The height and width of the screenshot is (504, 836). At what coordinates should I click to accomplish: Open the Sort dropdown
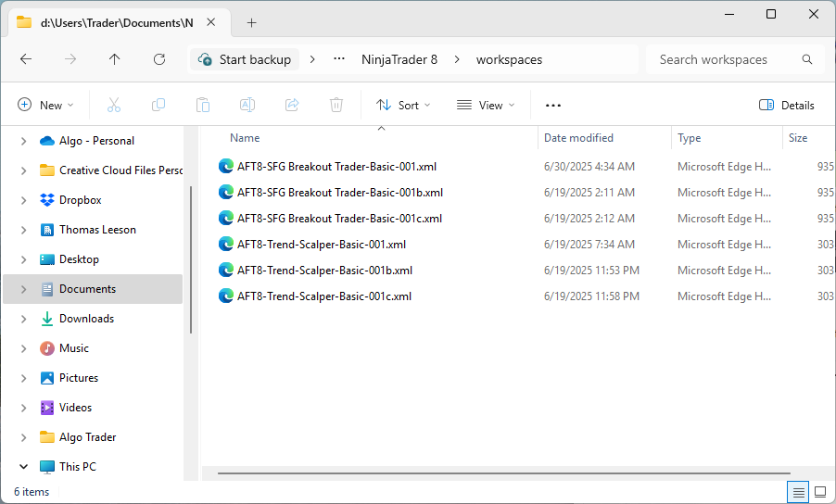403,105
